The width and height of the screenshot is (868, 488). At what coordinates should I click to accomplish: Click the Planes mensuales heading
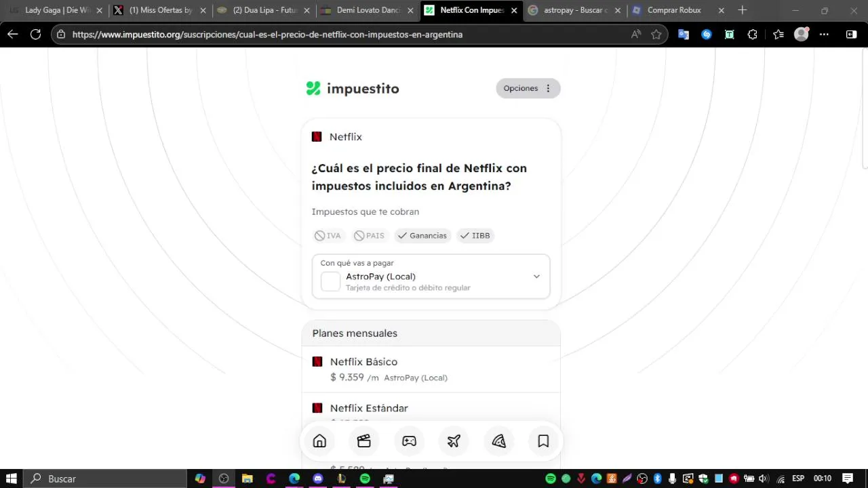click(x=355, y=333)
